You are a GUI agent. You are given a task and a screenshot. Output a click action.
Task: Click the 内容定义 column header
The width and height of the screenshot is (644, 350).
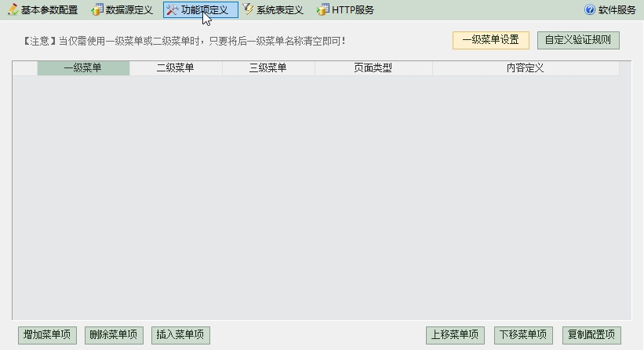[x=526, y=68]
